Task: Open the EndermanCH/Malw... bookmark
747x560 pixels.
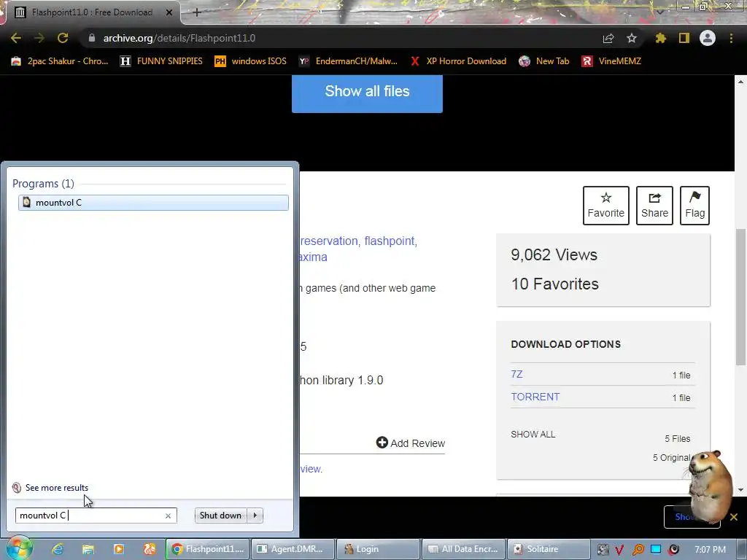Action: [348, 61]
